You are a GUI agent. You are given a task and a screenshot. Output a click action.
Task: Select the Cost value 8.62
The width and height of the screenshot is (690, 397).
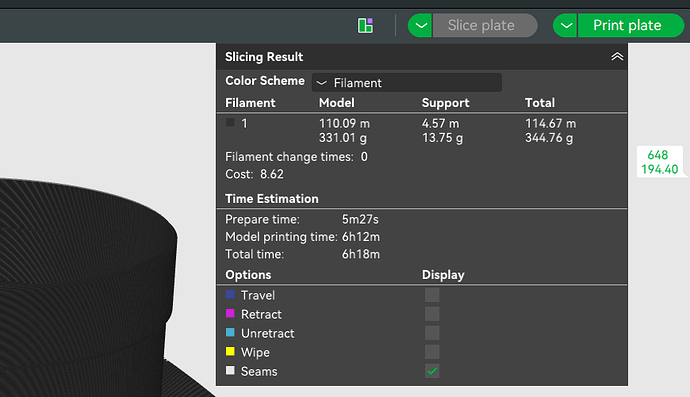(x=272, y=174)
